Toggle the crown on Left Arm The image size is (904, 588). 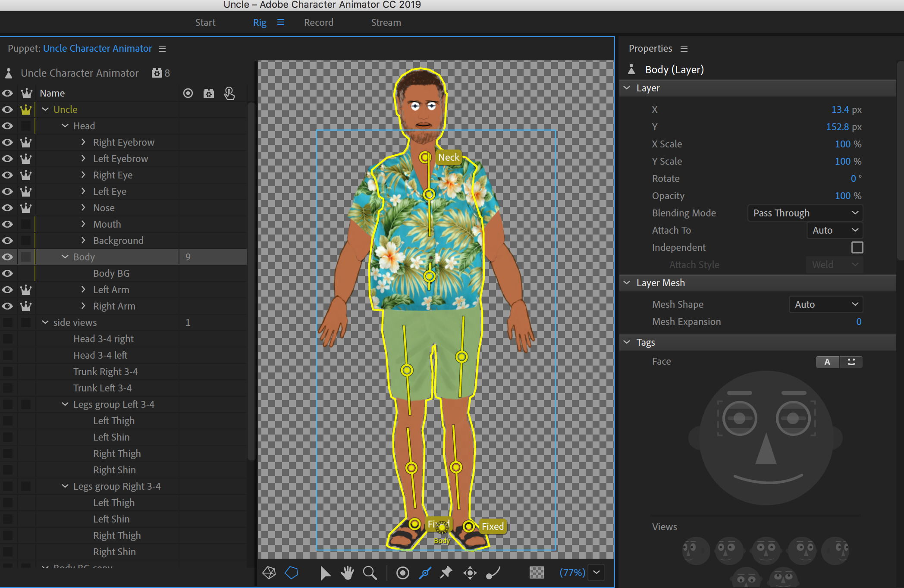26,290
